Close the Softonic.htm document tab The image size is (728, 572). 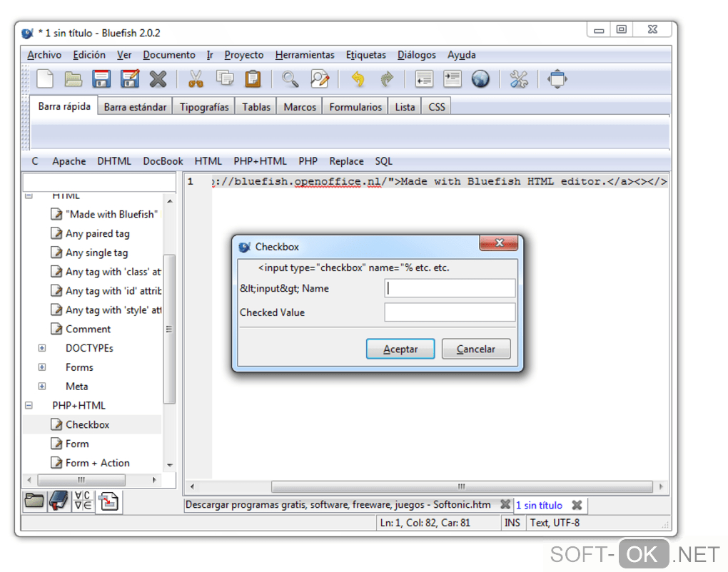point(505,504)
